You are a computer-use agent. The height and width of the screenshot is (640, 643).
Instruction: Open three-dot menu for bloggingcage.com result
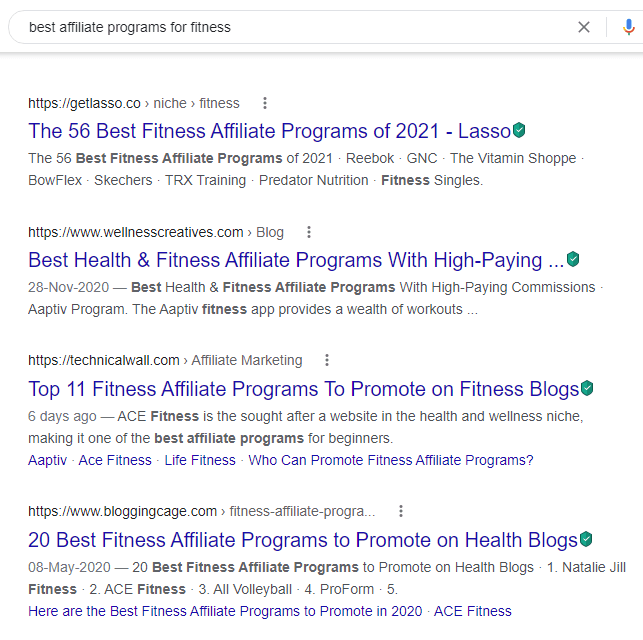point(401,511)
